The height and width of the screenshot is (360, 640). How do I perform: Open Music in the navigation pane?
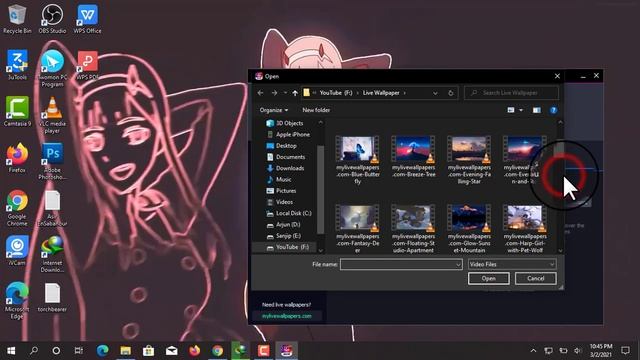tap(283, 180)
